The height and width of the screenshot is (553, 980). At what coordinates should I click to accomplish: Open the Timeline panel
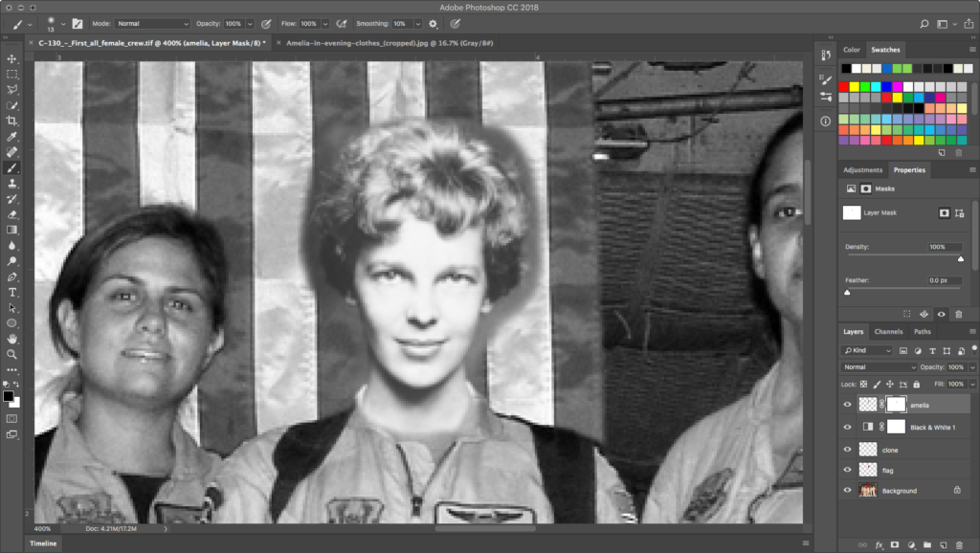(42, 543)
